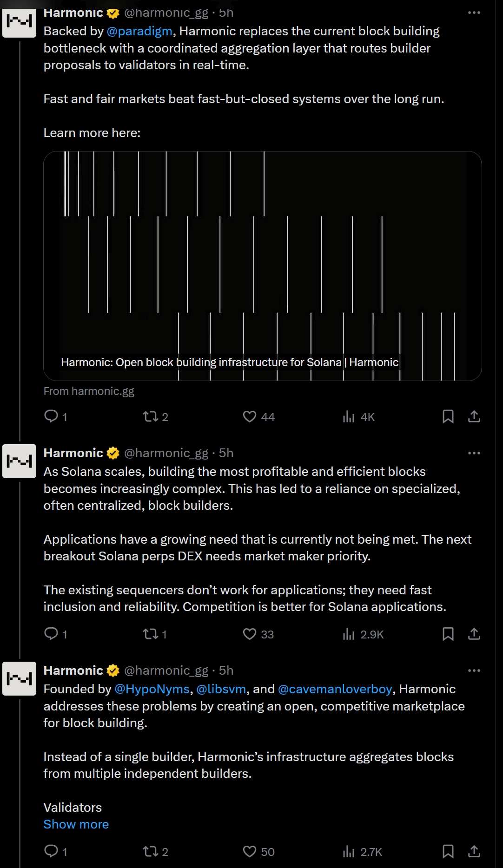
Task: Open the Harmonic link preview card
Action: point(262,266)
